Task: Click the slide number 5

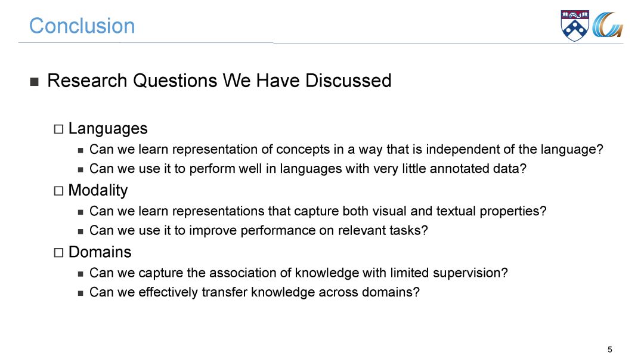Action: point(610,349)
